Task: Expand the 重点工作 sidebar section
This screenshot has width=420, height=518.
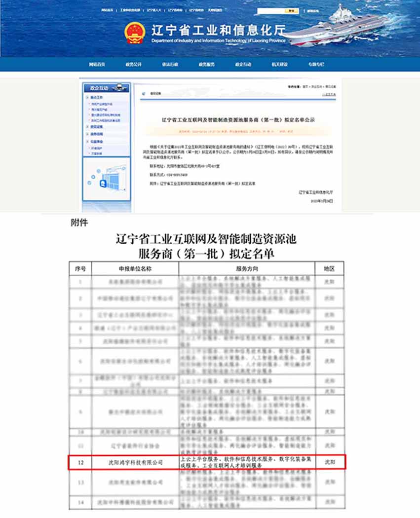Action: click(x=96, y=98)
